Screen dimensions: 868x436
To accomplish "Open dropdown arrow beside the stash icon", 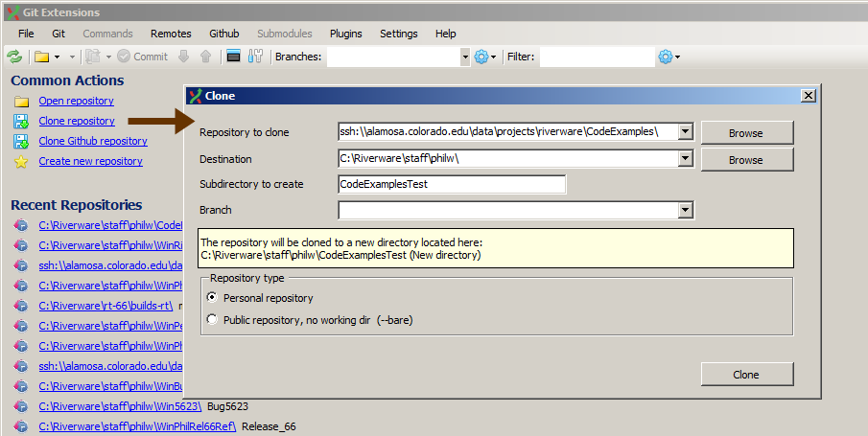I will coord(108,57).
